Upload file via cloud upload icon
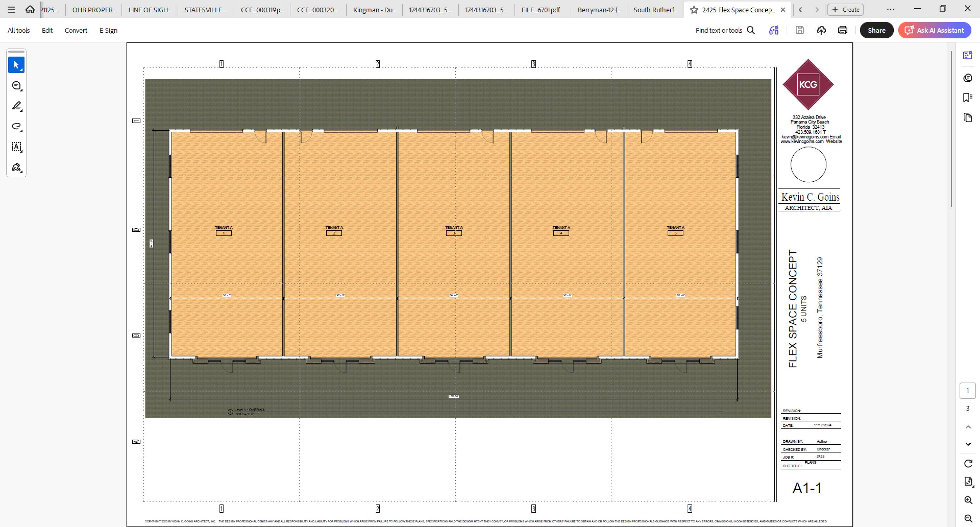980x527 pixels. (821, 30)
